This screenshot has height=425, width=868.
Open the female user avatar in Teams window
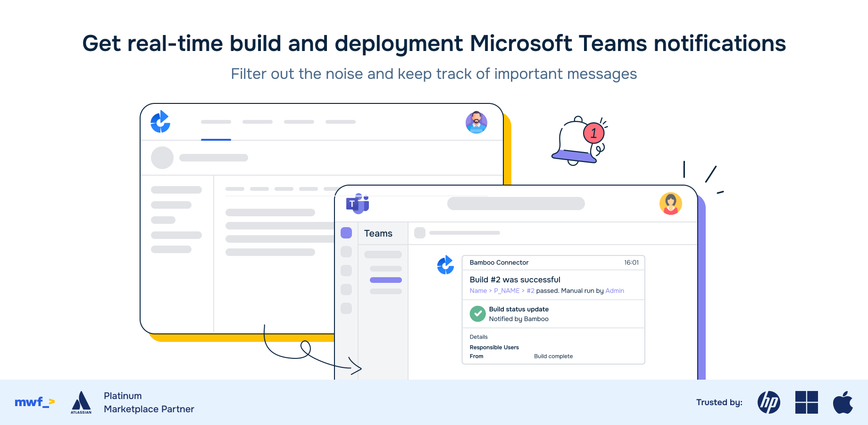point(670,204)
